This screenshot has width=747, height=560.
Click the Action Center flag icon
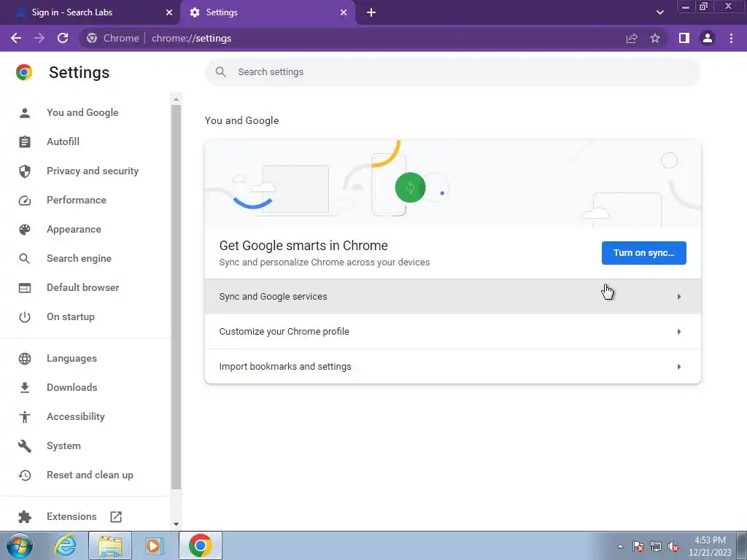pyautogui.click(x=638, y=546)
